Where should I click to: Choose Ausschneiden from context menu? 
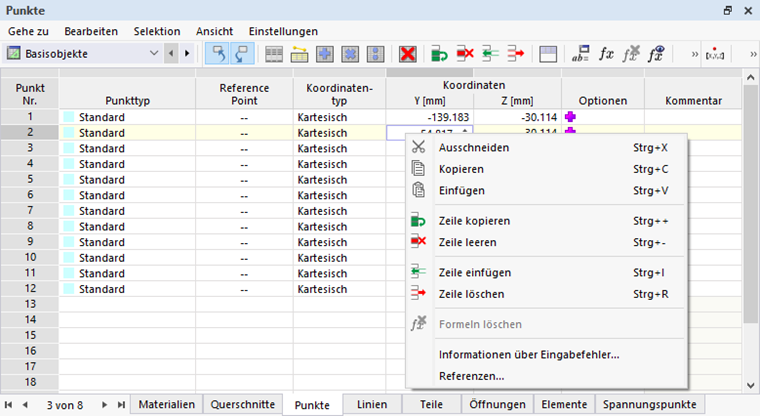tap(547, 148)
